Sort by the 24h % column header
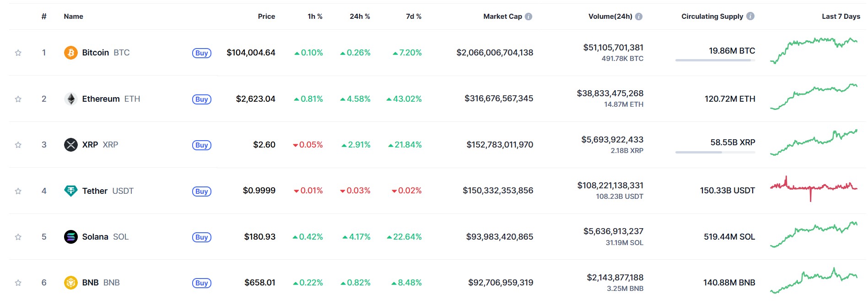 (x=360, y=16)
